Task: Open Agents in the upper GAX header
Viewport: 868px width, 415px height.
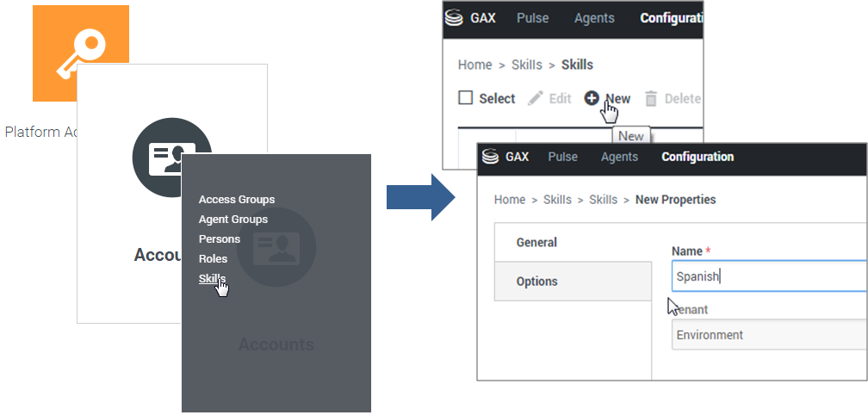Action: pos(595,18)
